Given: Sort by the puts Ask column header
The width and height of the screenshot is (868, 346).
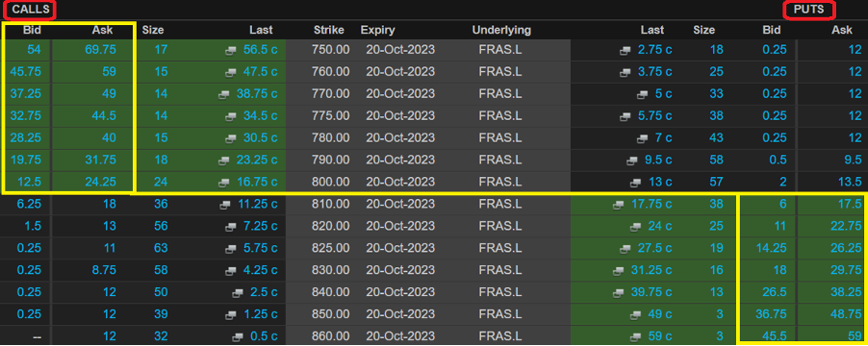Looking at the screenshot, I should click(842, 31).
